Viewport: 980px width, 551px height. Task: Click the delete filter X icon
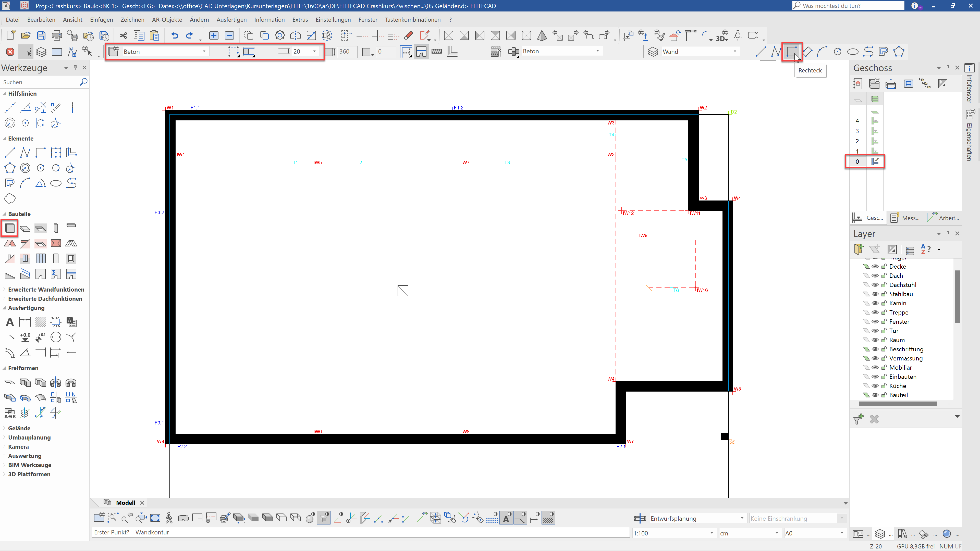point(874,419)
